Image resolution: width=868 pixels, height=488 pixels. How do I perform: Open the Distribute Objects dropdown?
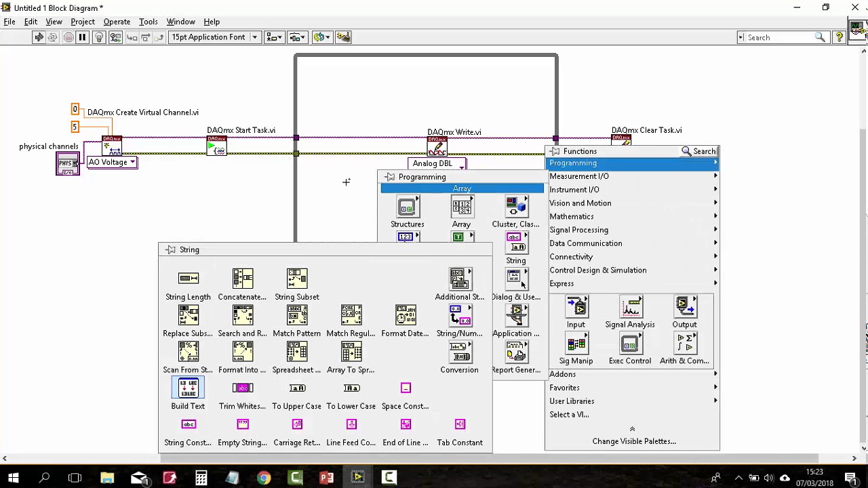coord(297,37)
